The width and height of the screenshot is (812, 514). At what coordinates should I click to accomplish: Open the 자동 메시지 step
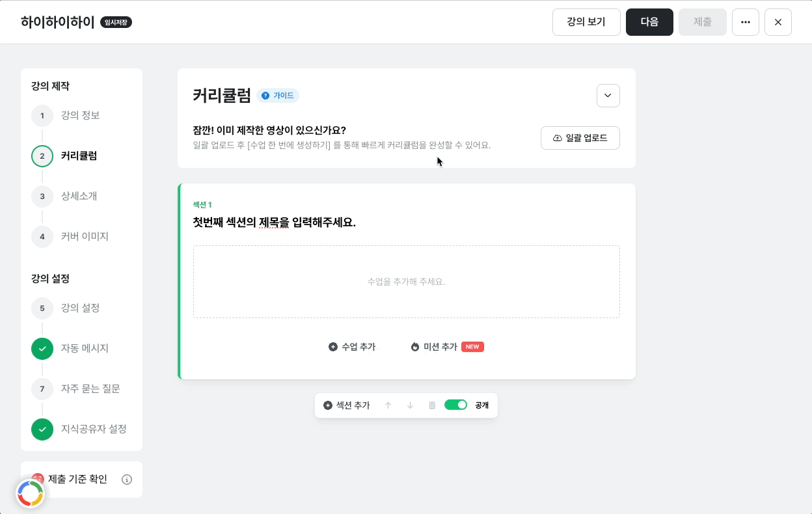click(70, 349)
